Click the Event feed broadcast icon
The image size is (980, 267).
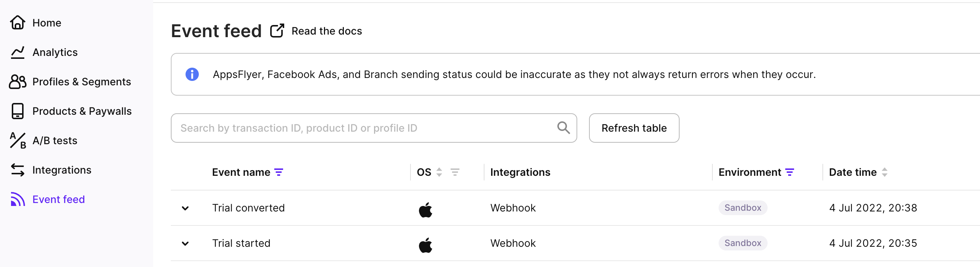pos(18,199)
